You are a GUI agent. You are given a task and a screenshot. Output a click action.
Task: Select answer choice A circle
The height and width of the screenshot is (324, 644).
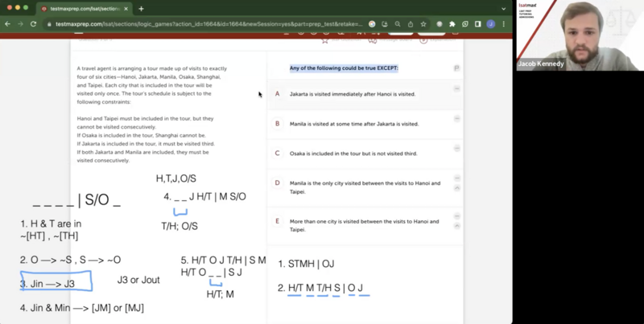(x=277, y=94)
